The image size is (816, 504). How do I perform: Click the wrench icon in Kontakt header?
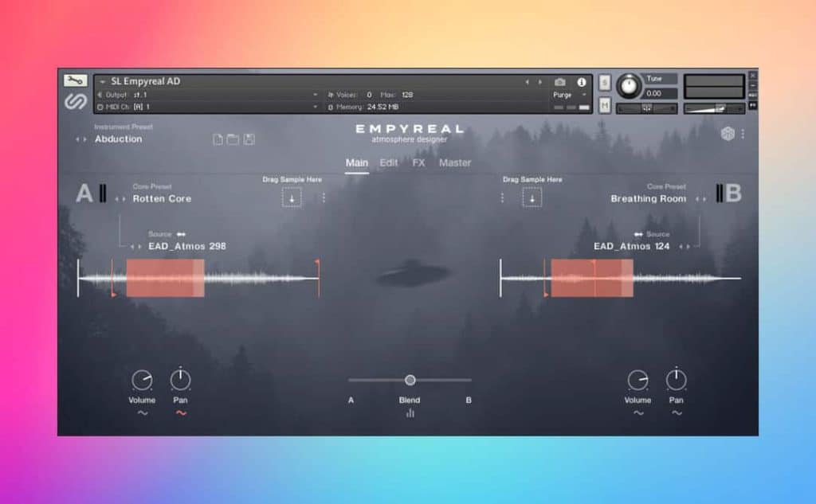(x=76, y=80)
